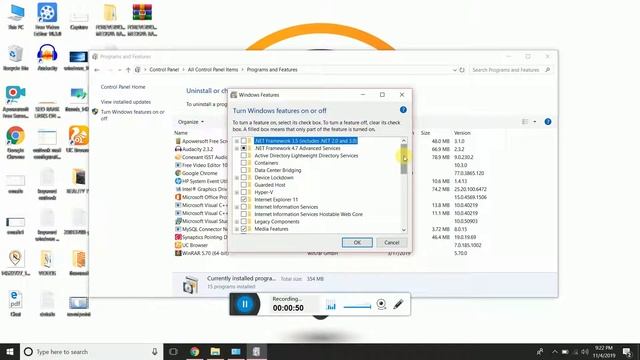Expand the .NET Framework 4.7 Advanced Services node
This screenshot has width=640, height=360.
pyautogui.click(x=237, y=148)
